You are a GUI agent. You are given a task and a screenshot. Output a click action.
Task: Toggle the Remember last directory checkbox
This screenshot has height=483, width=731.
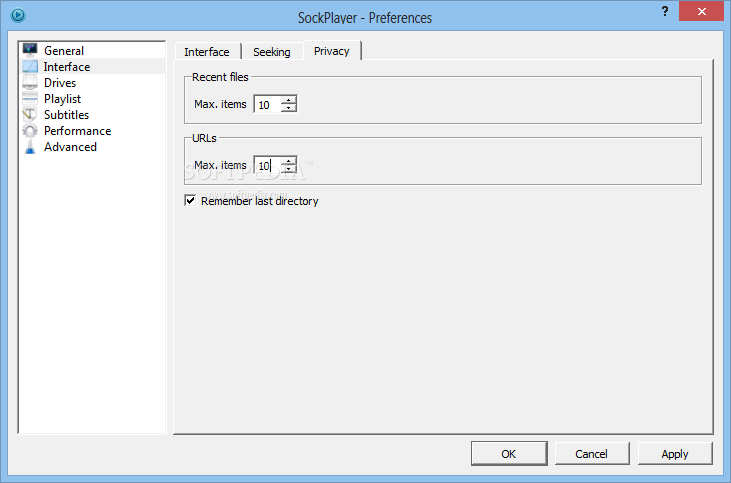click(x=190, y=201)
